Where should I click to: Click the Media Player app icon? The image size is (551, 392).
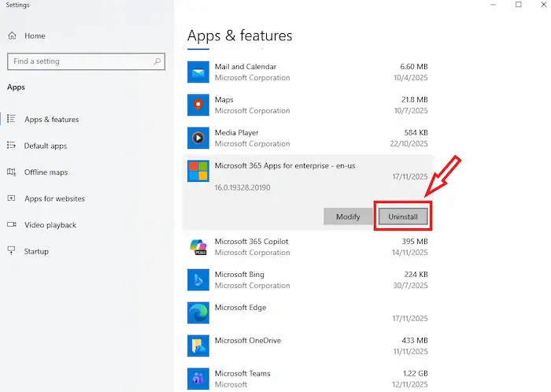[x=198, y=138]
